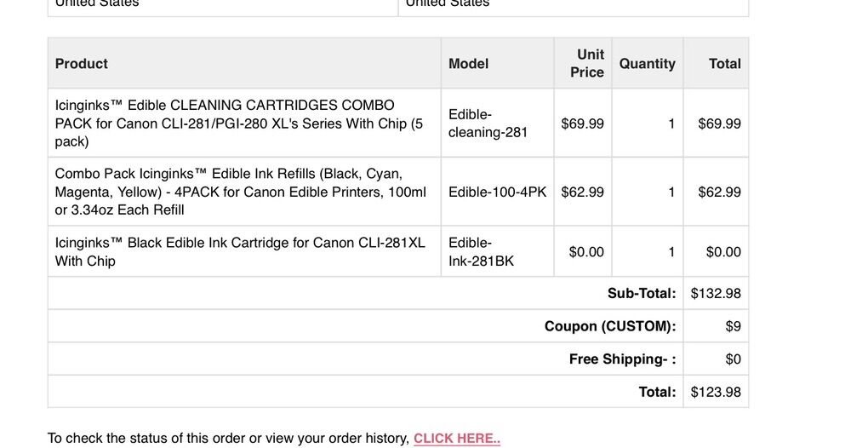The height and width of the screenshot is (448, 868).
Task: Click the Model column header
Action: pos(469,64)
